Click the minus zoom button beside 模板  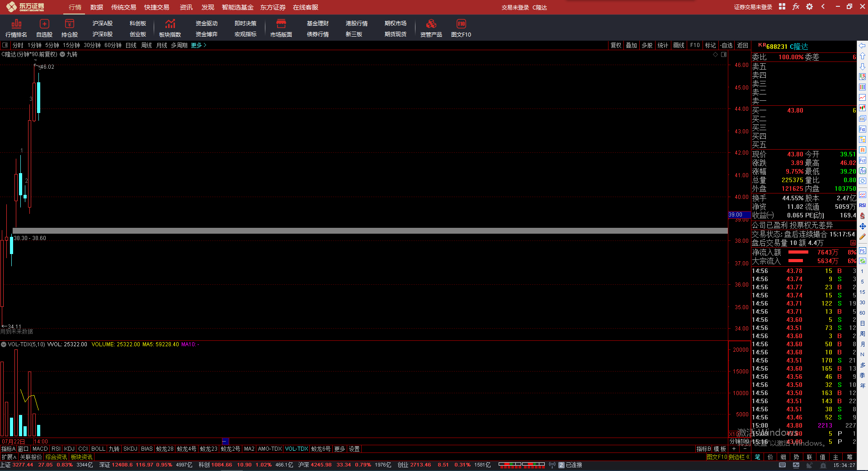coord(745,449)
